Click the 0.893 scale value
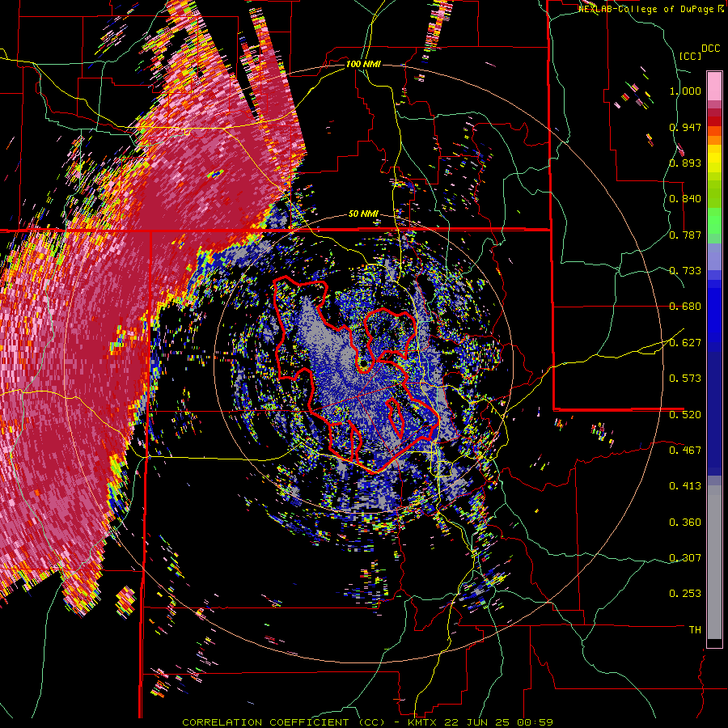Screen dimensions: 728x728 (685, 163)
